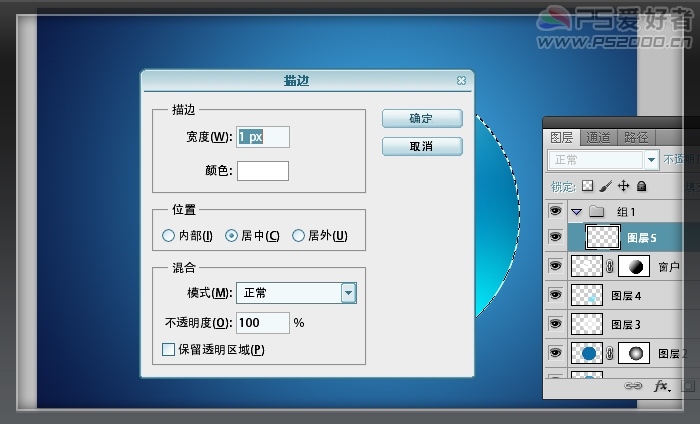Screen dimensions: 700x424
Task: Select the 图层 5 layer thumbnail
Action: tap(603, 237)
